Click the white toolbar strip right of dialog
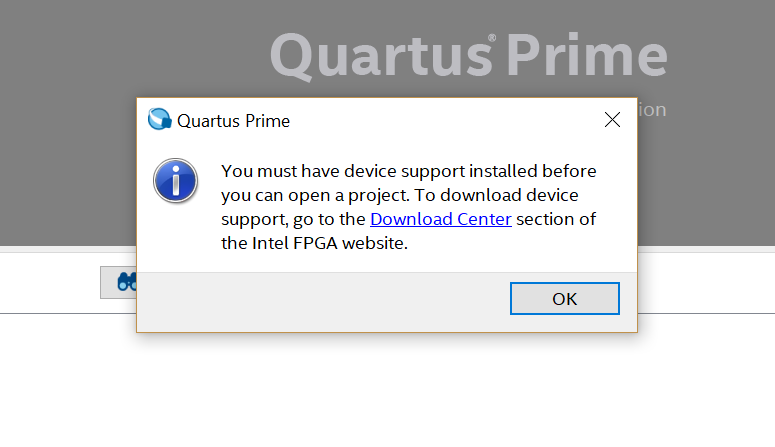This screenshot has width=775, height=447. [x=705, y=280]
